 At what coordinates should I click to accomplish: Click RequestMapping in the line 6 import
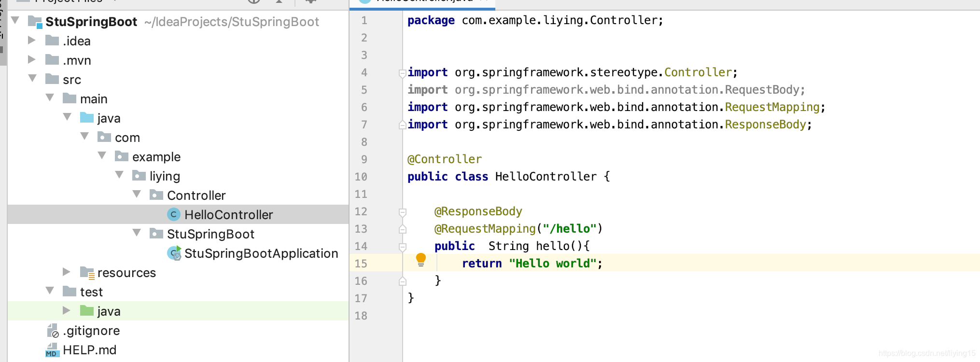point(772,107)
